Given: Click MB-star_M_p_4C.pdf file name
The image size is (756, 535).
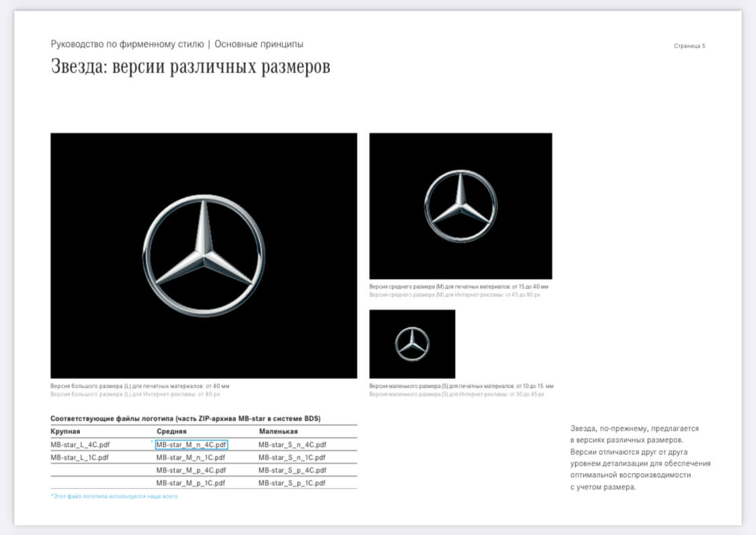Looking at the screenshot, I should (x=191, y=470).
